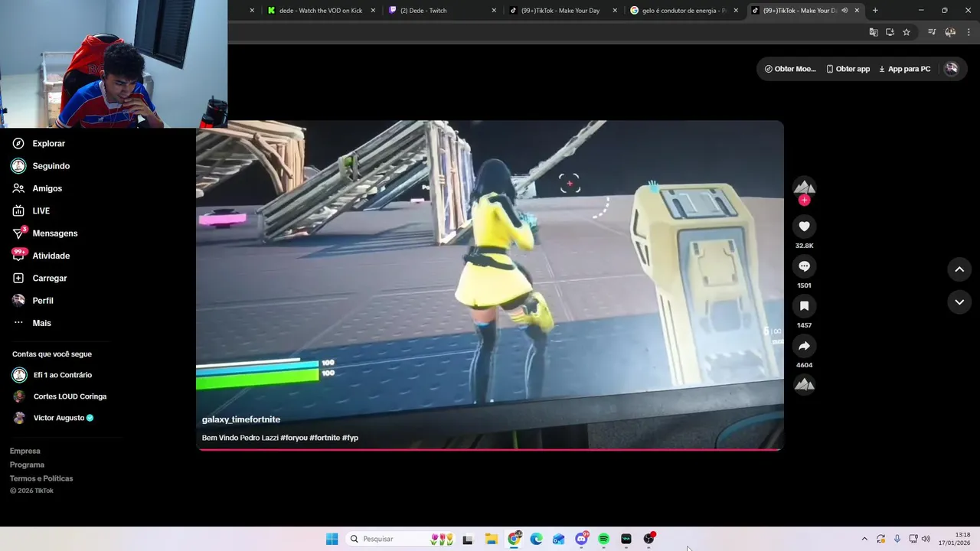This screenshot has width=980, height=551.
Task: Open OBS Studio from taskbar
Action: coord(648,539)
